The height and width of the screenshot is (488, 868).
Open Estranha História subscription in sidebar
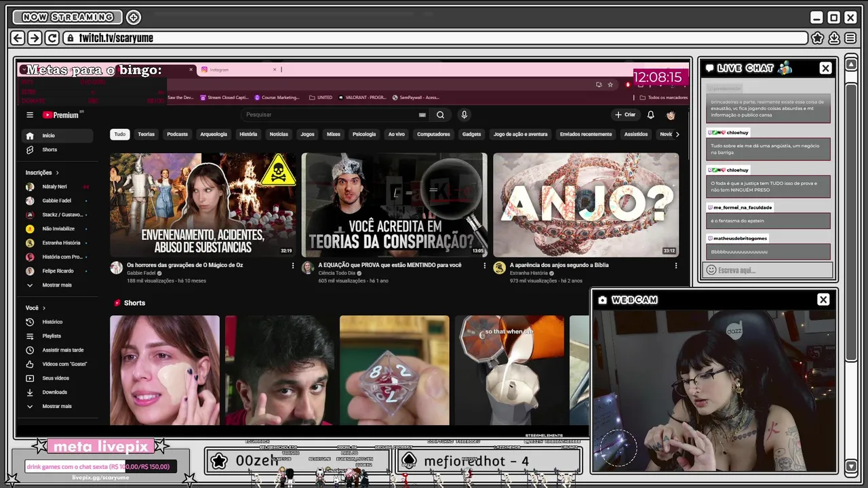[x=56, y=243]
